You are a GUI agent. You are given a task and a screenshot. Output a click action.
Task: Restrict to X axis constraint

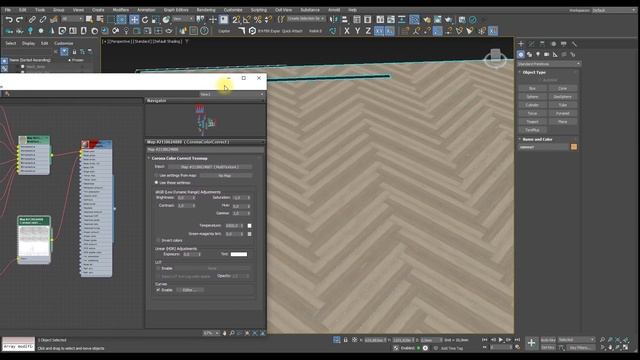point(347,31)
